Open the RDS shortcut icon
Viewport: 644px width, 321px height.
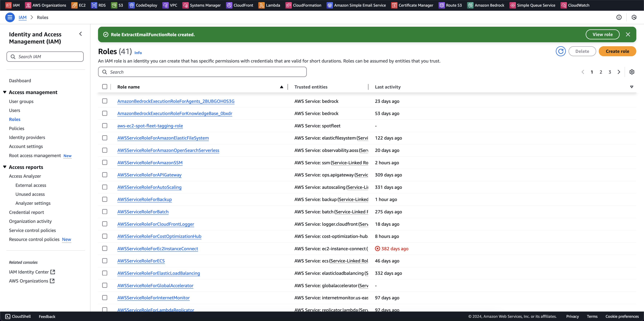point(94,5)
